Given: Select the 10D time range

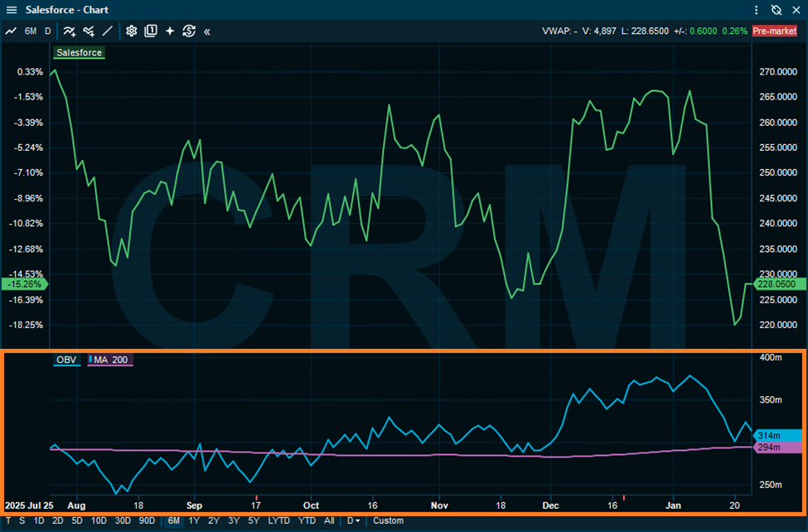Looking at the screenshot, I should tap(99, 520).
